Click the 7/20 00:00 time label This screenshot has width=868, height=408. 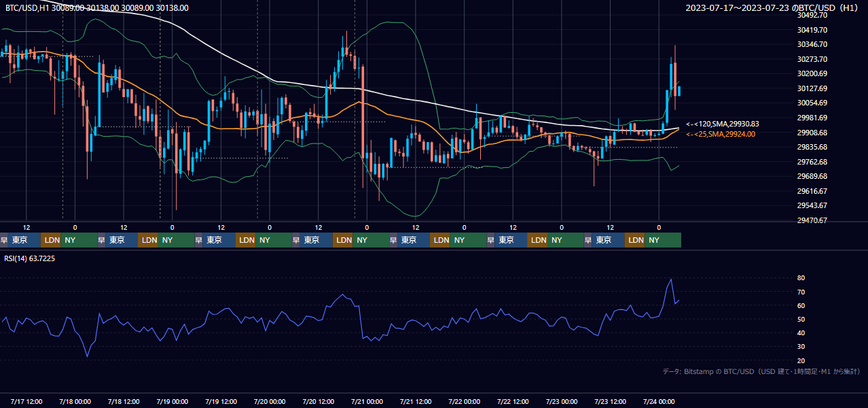[x=270, y=401]
